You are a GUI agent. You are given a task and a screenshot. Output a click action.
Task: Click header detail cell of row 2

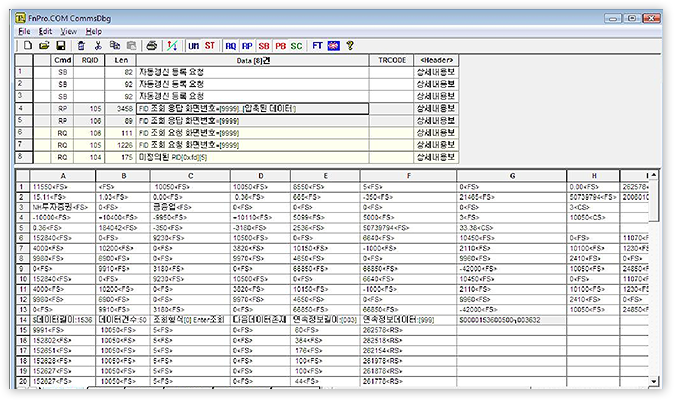[x=436, y=84]
